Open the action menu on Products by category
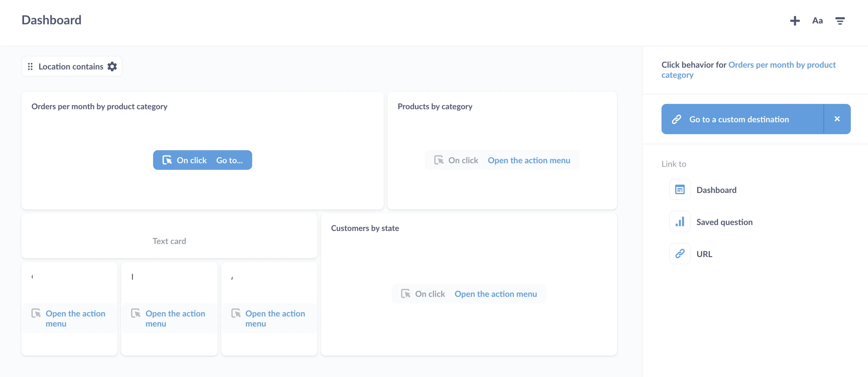868x377 pixels. click(x=529, y=160)
